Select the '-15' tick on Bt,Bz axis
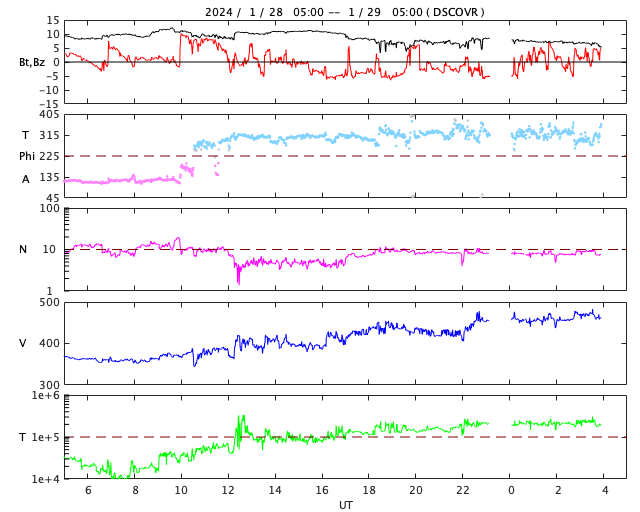The image size is (640, 512). click(49, 105)
